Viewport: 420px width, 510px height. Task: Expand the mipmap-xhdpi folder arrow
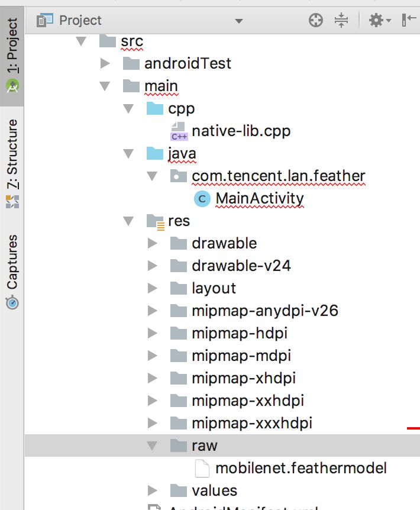[x=152, y=378]
